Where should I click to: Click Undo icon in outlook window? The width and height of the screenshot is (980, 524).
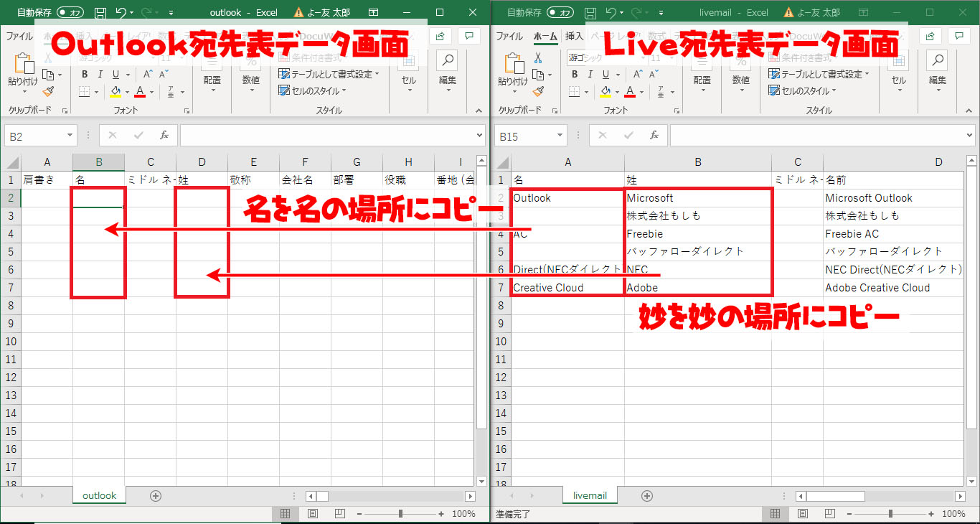(121, 13)
